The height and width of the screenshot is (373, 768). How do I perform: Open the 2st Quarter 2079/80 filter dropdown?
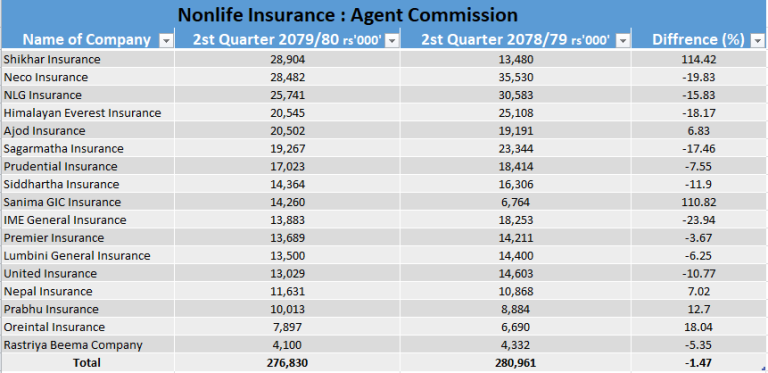(392, 41)
